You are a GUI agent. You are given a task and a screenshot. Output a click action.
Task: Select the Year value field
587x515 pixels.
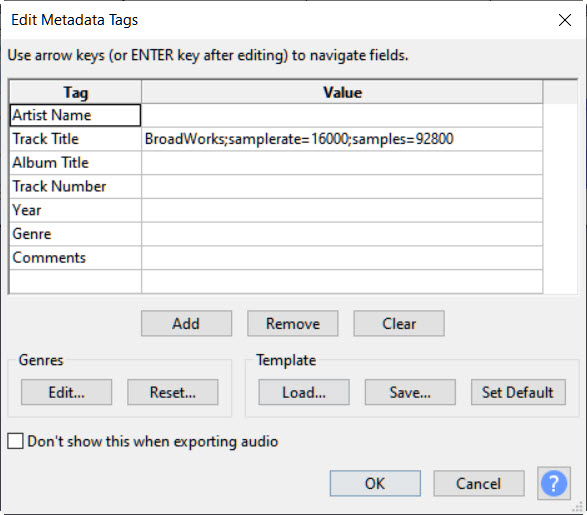[342, 210]
